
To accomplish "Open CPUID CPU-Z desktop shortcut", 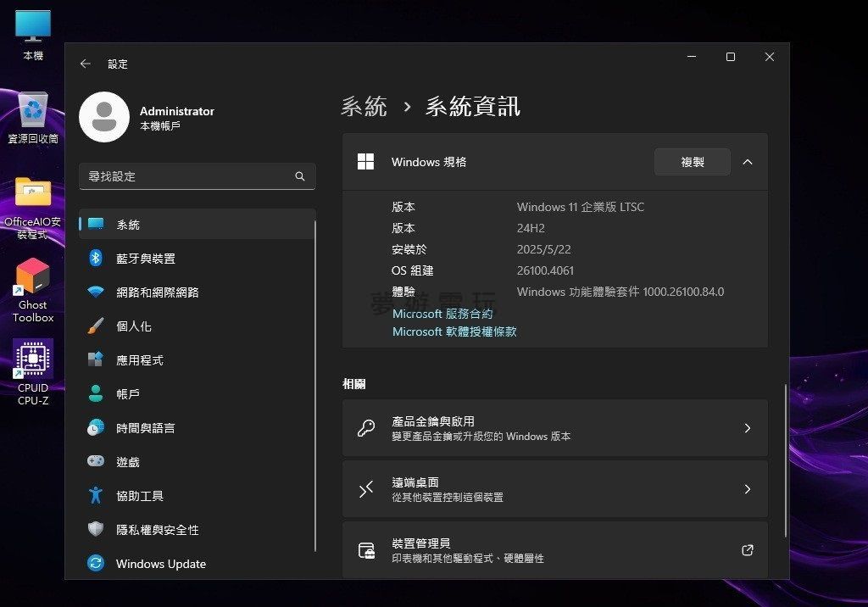I will click(x=33, y=359).
